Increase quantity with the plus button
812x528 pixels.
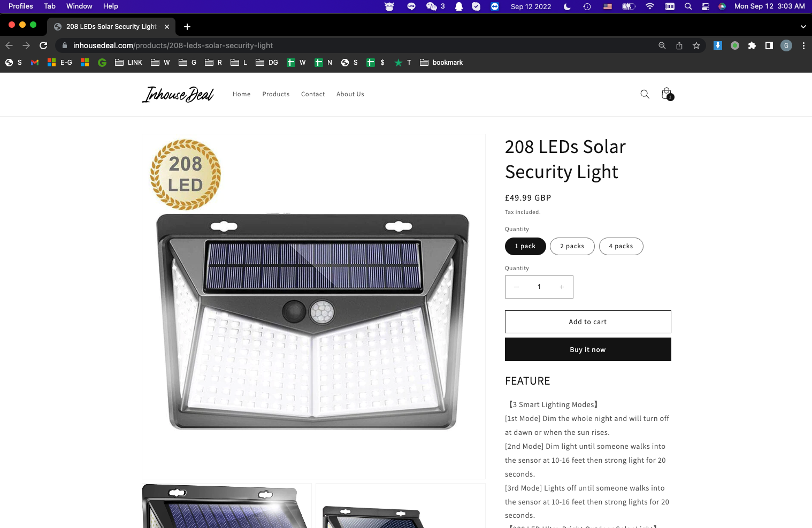pyautogui.click(x=562, y=287)
